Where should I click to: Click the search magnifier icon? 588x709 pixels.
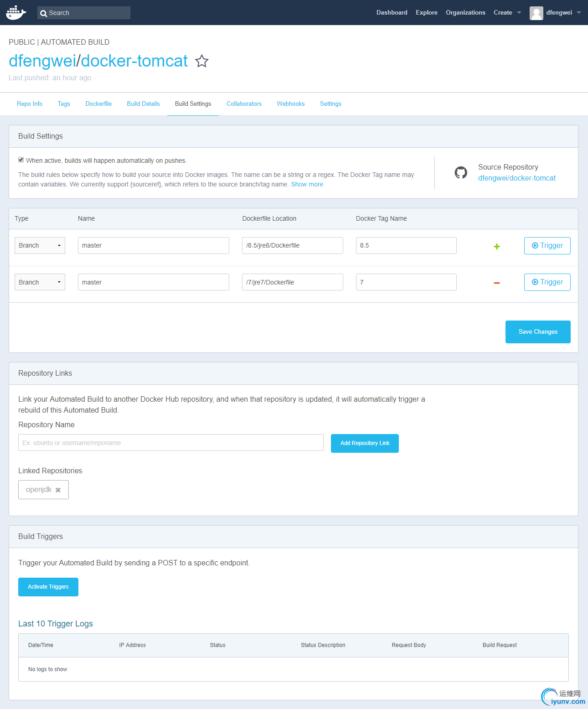44,13
